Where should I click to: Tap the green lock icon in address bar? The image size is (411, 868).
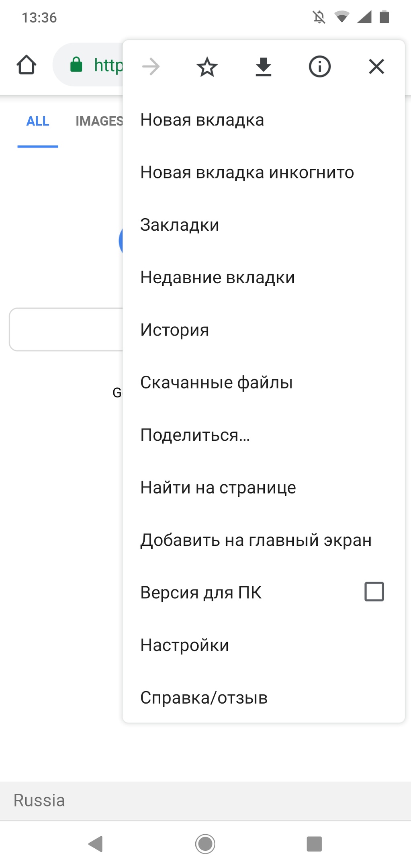(x=76, y=64)
